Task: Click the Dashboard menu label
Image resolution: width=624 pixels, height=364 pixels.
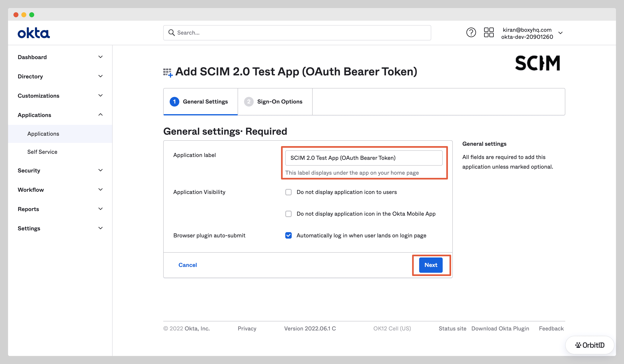Action: 32,57
